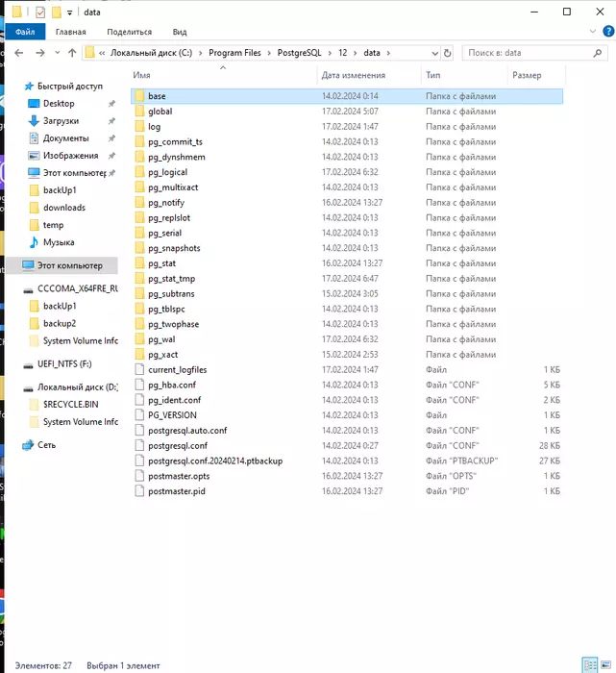This screenshot has height=673, width=616.
Task: Open Локальный диск (D:) drive
Action: pos(77,387)
